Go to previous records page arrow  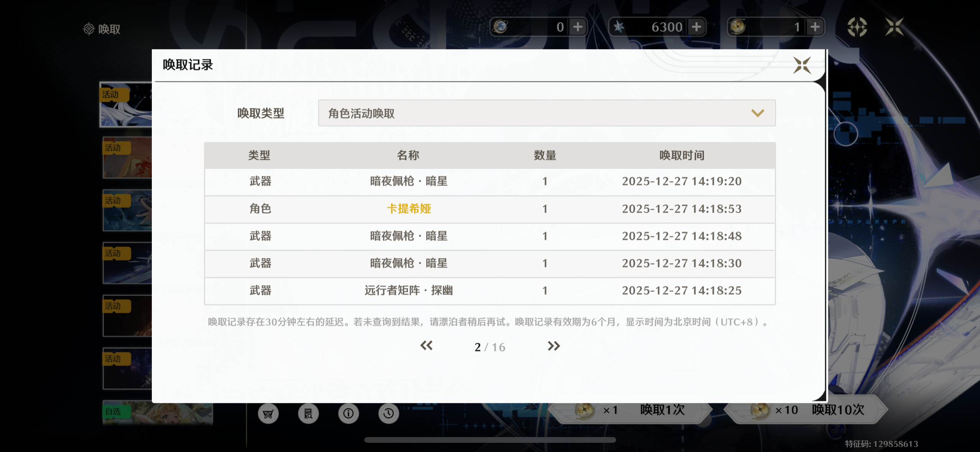[426, 346]
